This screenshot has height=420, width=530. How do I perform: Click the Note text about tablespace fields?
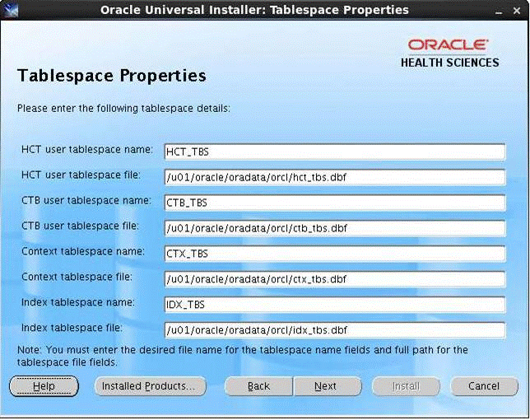[x=242, y=356]
